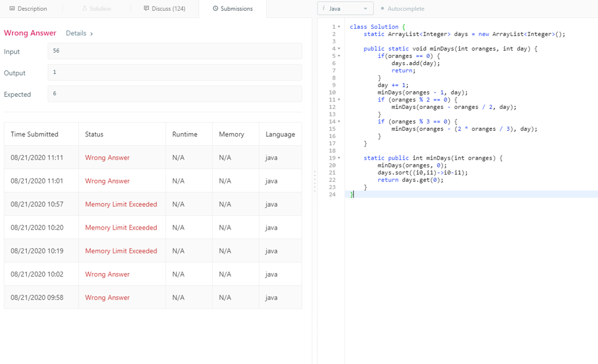
Task: Click the info icon beside Java
Action: [324, 8]
